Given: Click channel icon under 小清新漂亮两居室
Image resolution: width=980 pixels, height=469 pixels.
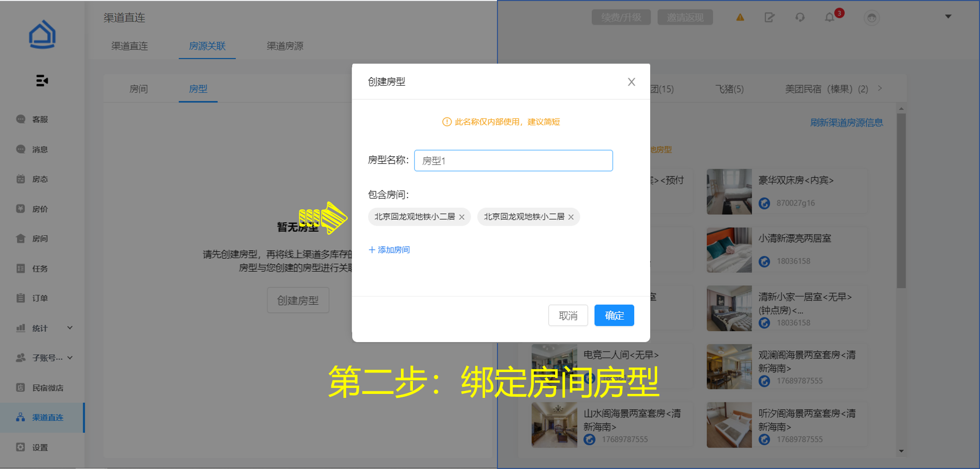Looking at the screenshot, I should click(765, 262).
